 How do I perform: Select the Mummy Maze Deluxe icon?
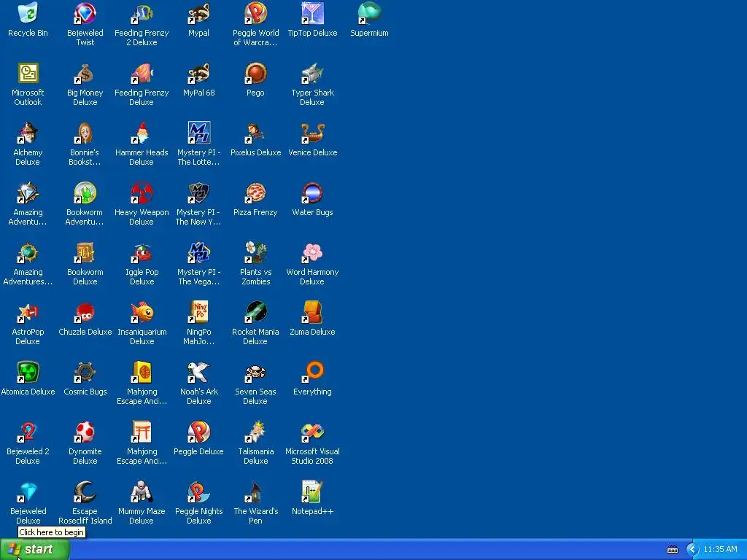[142, 491]
